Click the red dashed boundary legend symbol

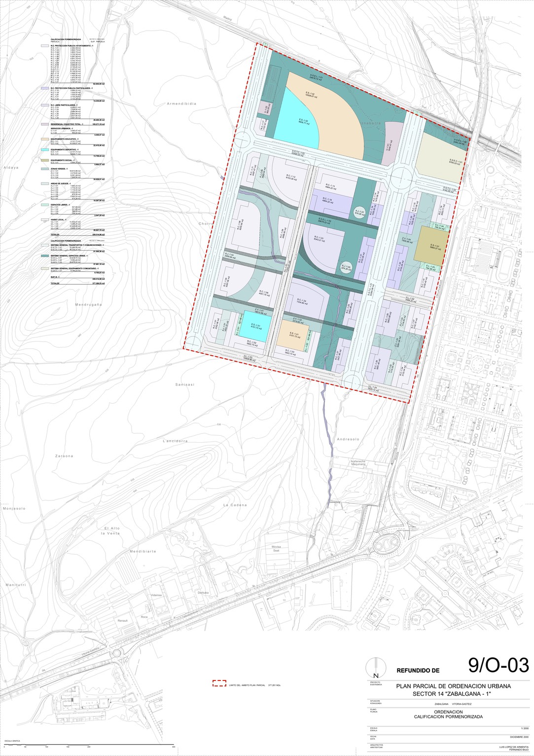(x=219, y=683)
